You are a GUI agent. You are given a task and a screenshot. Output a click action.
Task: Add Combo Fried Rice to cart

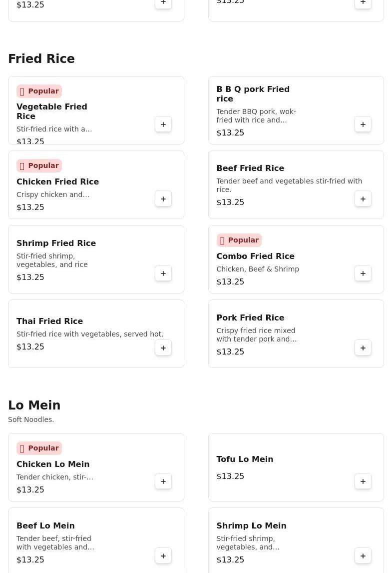[x=363, y=273]
